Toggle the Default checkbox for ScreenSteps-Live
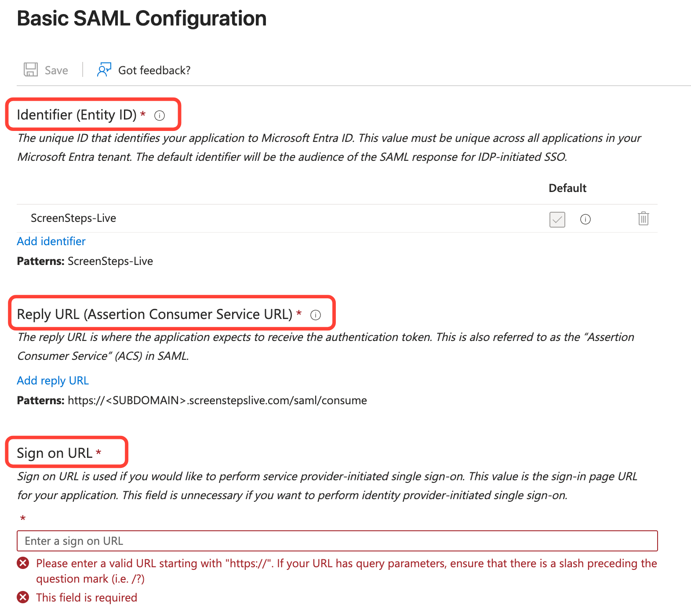 coord(557,219)
